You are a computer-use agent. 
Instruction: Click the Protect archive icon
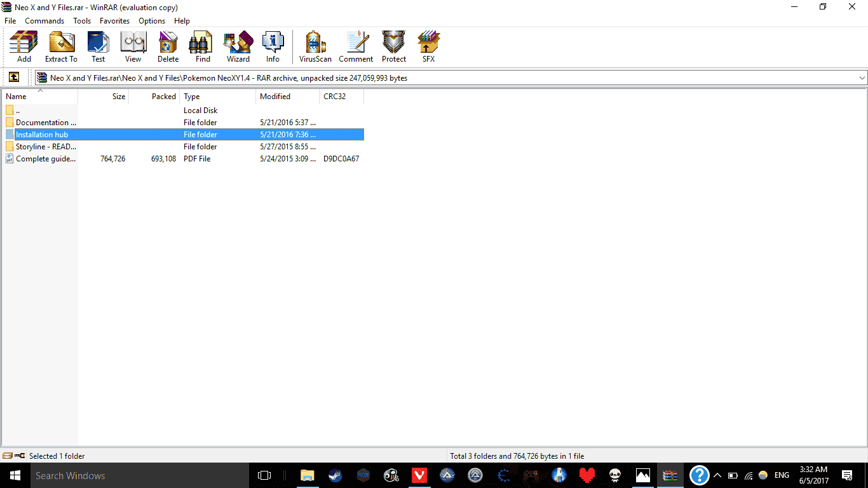(x=394, y=46)
